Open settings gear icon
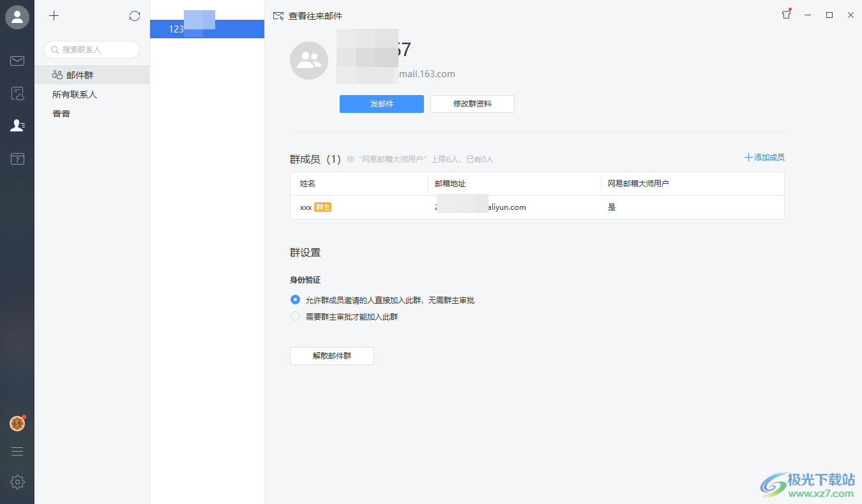The image size is (862, 504). point(17,482)
